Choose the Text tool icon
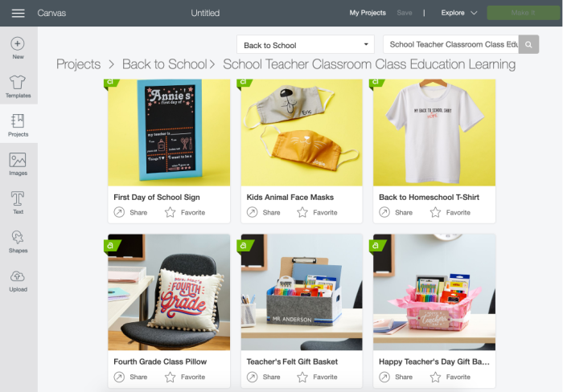Viewport: 563px width, 392px height. point(18,198)
